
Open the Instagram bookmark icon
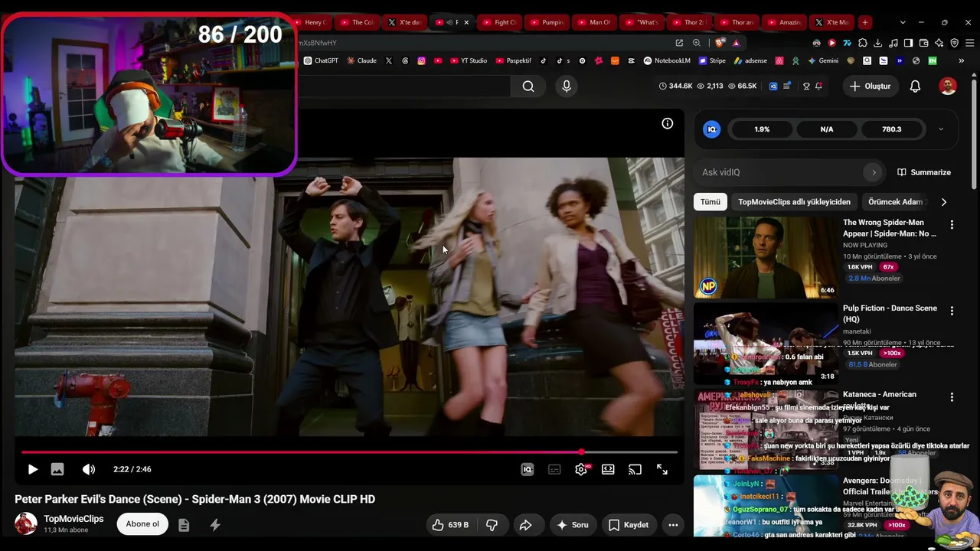coord(421,60)
